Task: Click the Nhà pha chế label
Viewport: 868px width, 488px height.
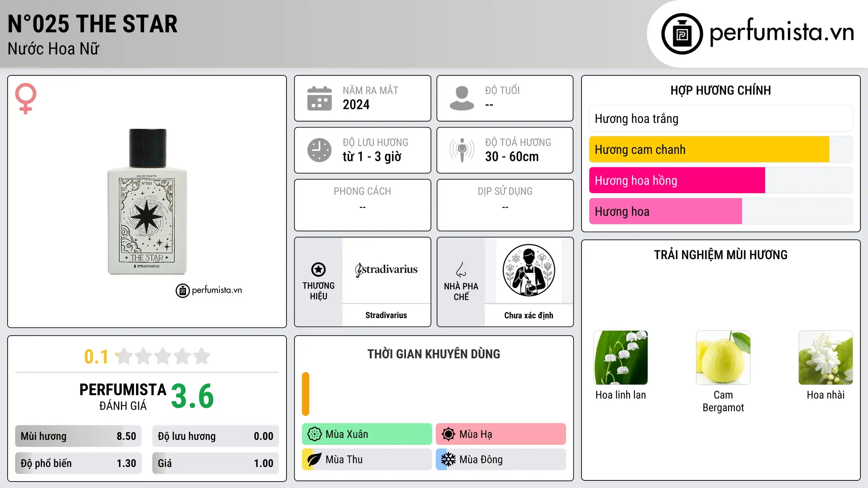Action: click(461, 291)
